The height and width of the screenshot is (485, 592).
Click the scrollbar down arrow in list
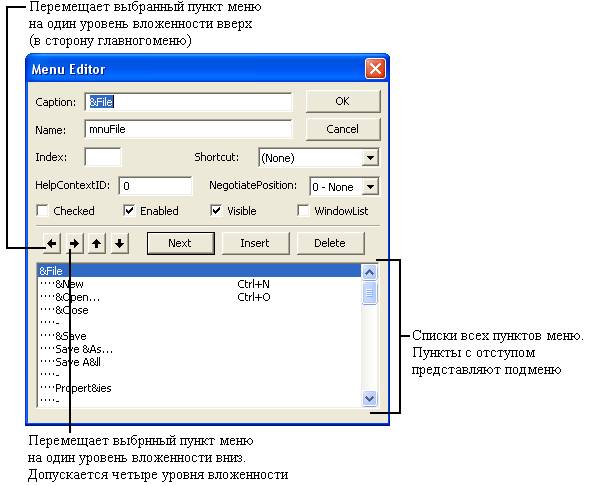[369, 399]
